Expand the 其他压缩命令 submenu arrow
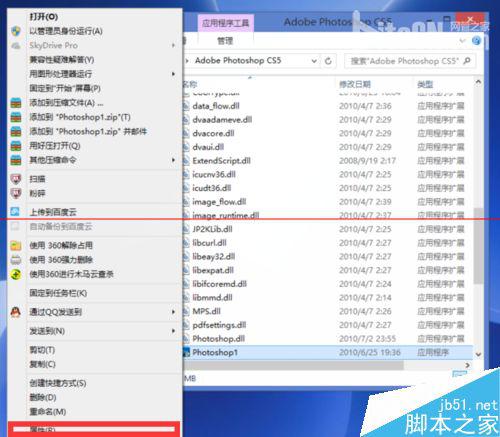Image resolution: width=500 pixels, height=437 pixels. pyautogui.click(x=173, y=160)
